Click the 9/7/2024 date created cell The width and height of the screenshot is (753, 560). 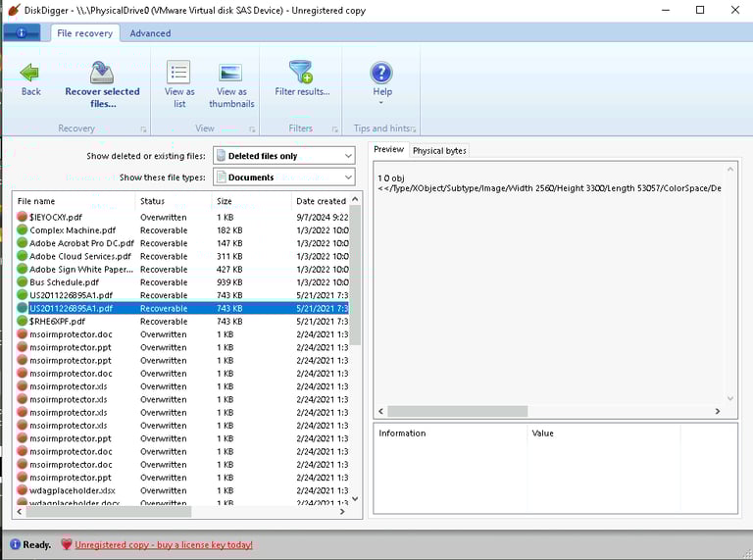pyautogui.click(x=323, y=217)
